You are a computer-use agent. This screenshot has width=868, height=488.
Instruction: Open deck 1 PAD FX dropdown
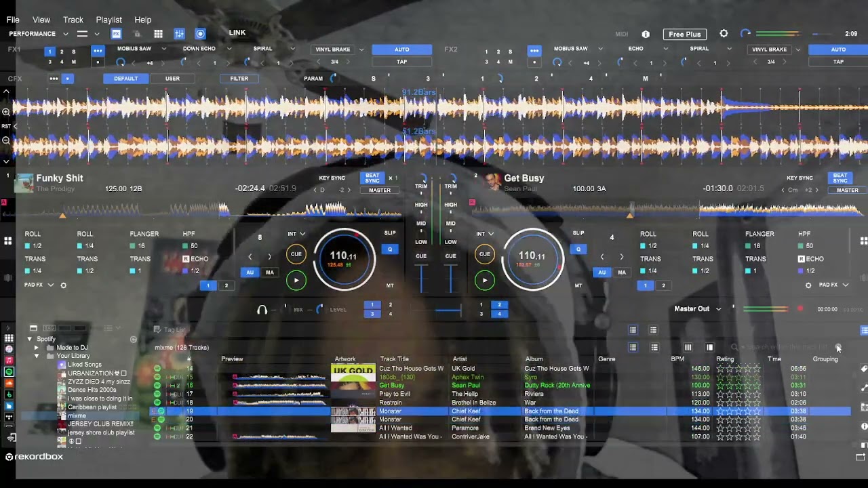[x=39, y=285]
